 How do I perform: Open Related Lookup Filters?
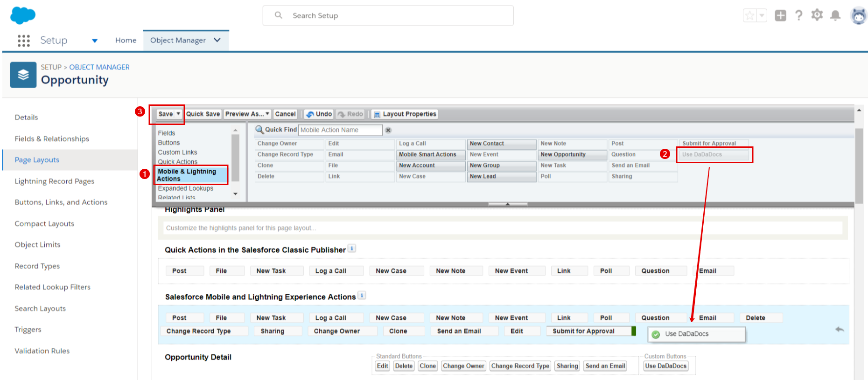[53, 287]
